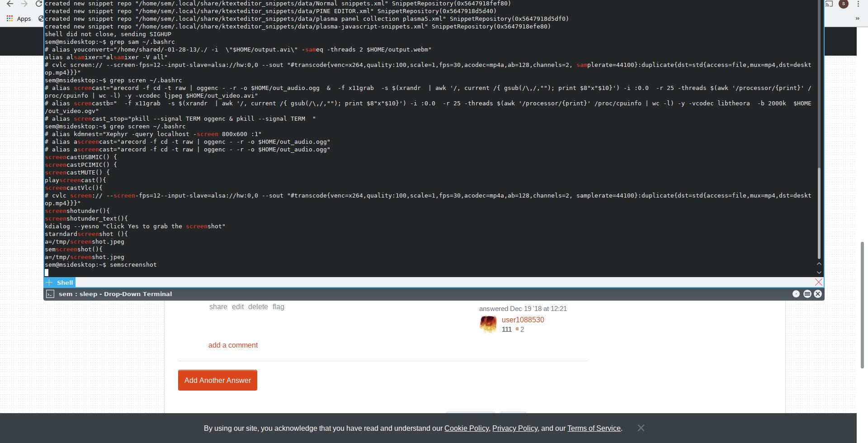Click 'alias screncast_stop' line in terminal
The image size is (868, 443).
(x=180, y=119)
